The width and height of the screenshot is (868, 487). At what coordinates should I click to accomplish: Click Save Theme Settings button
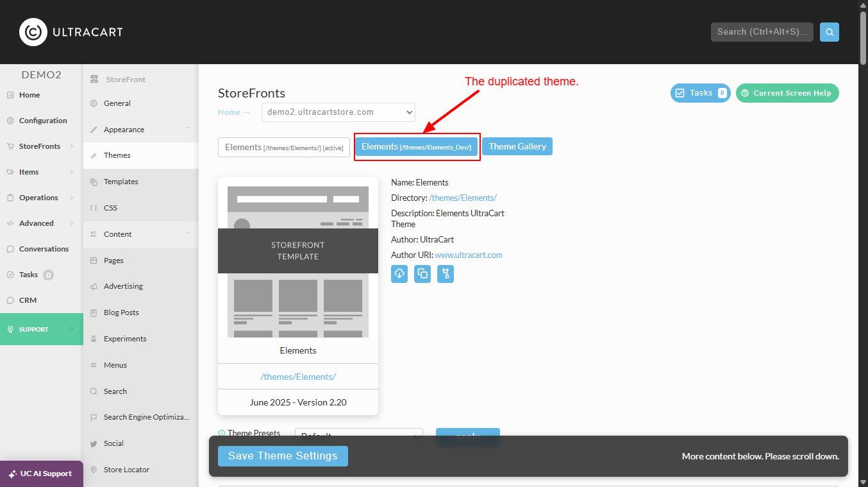[283, 456]
